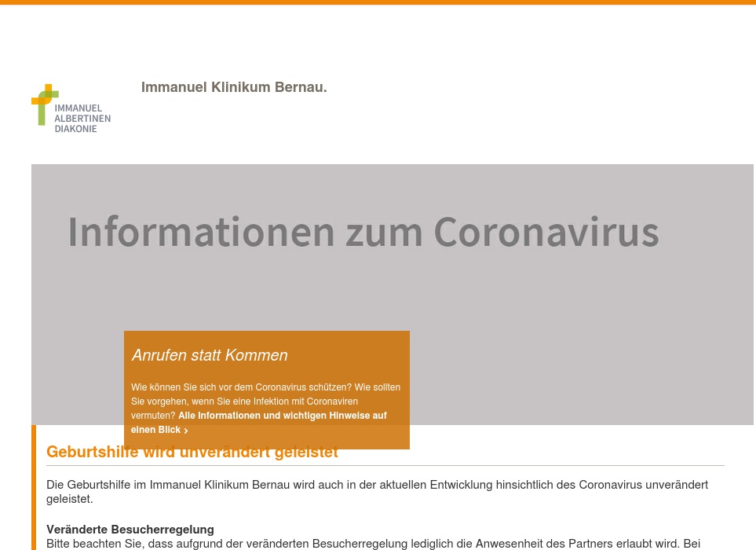Select the 'Veränderte Besucherregelung' subheading
Image resolution: width=756 pixels, height=550 pixels.
click(x=130, y=530)
